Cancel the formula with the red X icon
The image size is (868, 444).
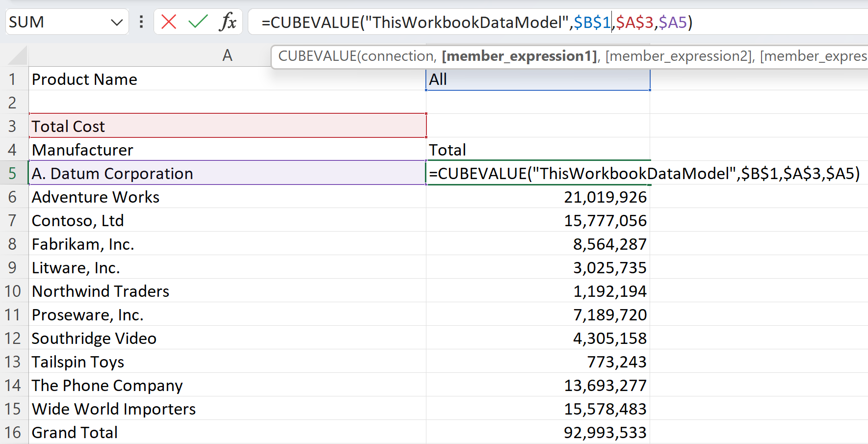(x=168, y=22)
